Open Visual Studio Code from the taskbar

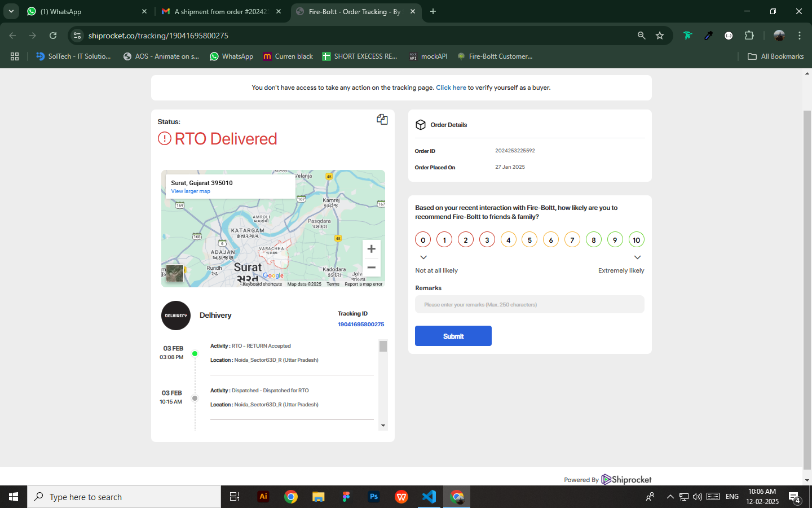[x=429, y=497]
